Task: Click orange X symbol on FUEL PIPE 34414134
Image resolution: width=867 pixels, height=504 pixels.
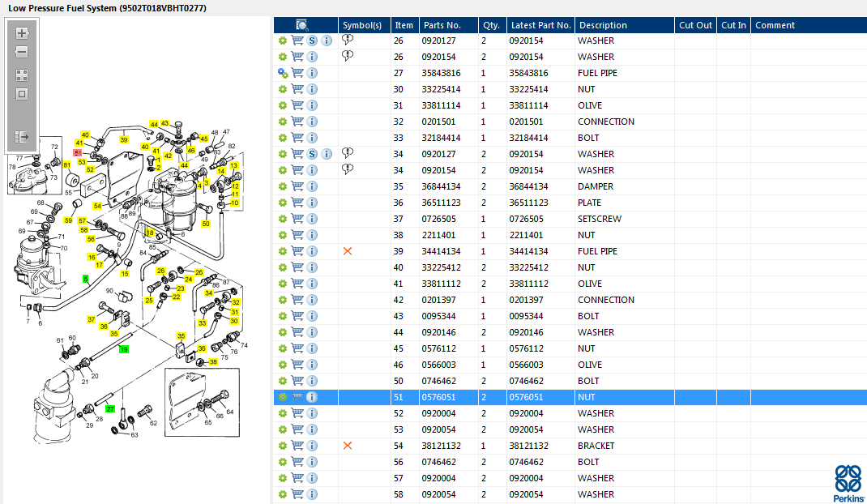Action: click(348, 251)
